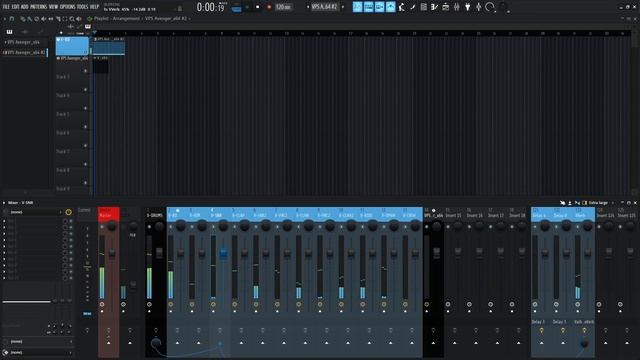Open the TOOLS menu
Image resolution: width=640 pixels, height=360 pixels.
pyautogui.click(x=82, y=7)
